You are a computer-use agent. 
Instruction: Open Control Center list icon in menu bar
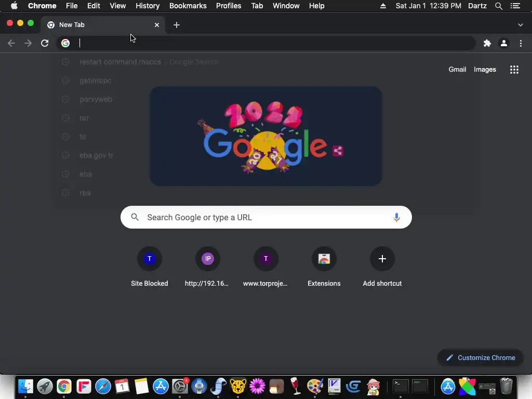point(515,6)
